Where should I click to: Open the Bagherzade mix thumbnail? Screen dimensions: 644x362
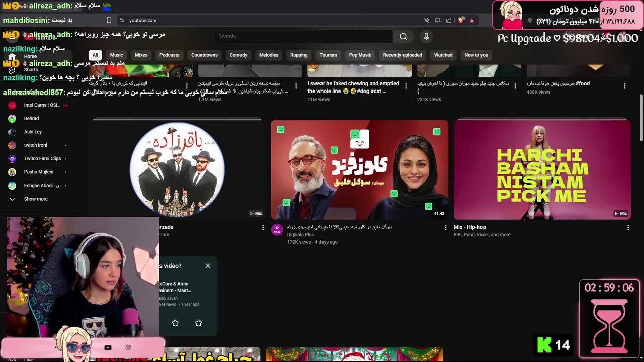coord(177,169)
